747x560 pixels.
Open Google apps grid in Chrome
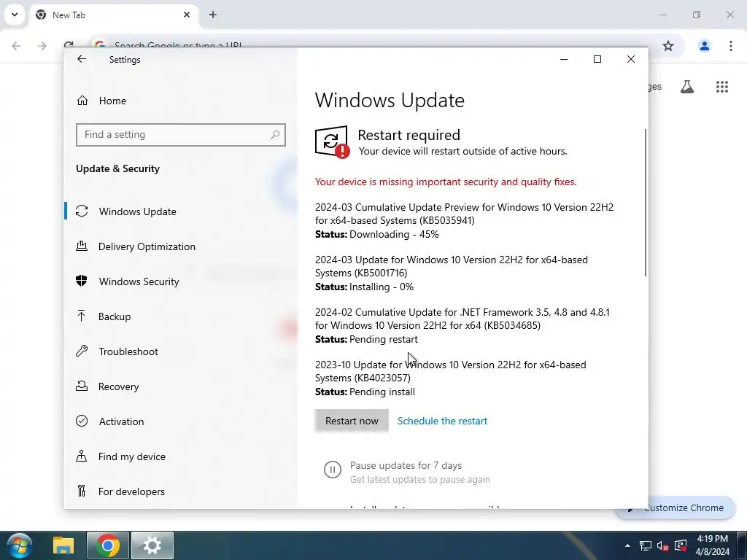721,87
